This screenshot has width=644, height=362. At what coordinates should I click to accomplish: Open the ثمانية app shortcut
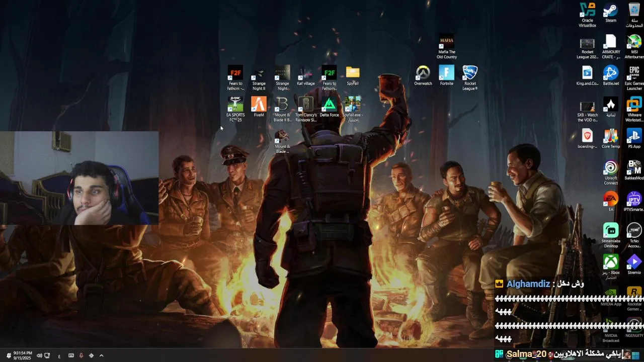click(611, 108)
